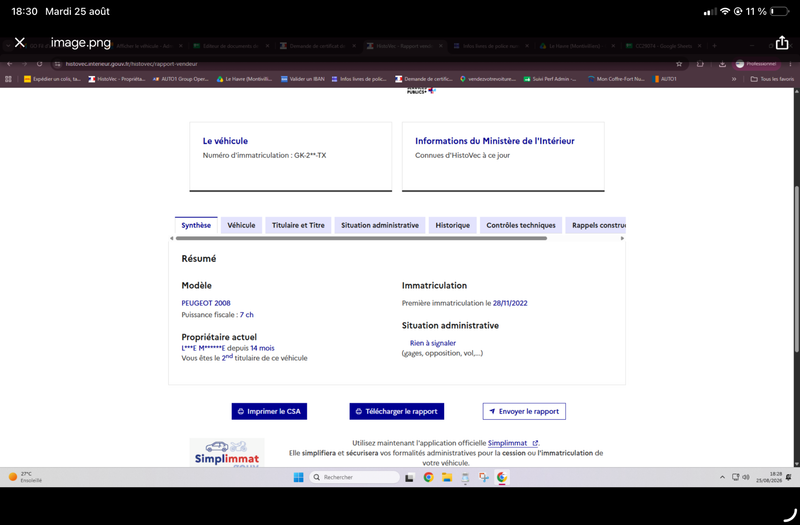Open 'Suivi Perf Admin' bookmark

point(550,79)
